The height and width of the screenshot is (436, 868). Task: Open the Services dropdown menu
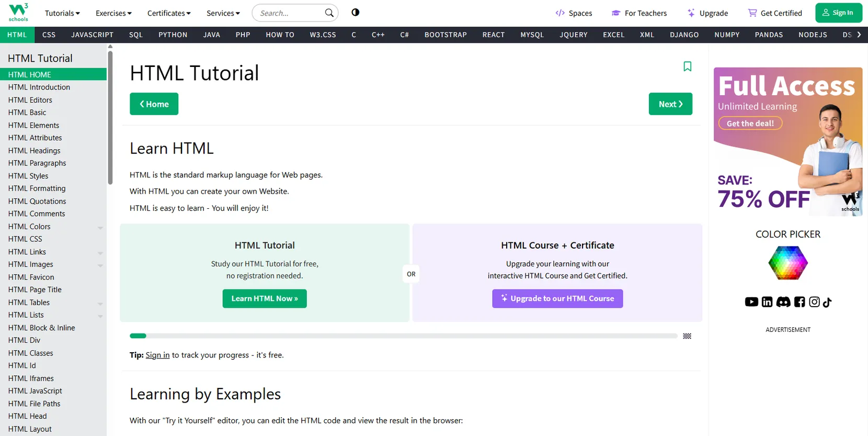(x=223, y=13)
